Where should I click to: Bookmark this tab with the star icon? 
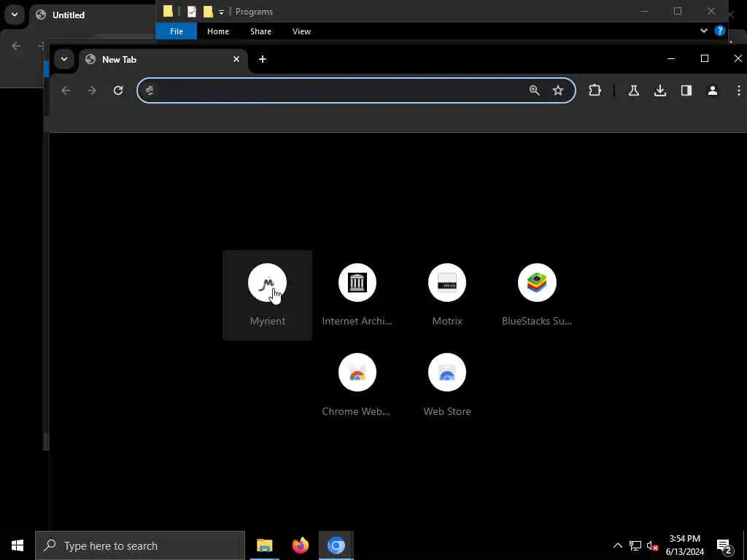click(x=558, y=90)
